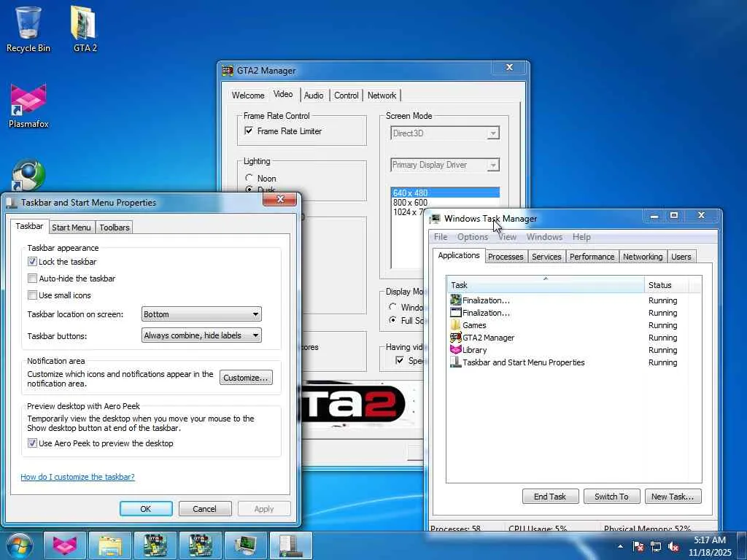Select the Dusk lighting radio button
747x560 pixels.
[x=249, y=190]
